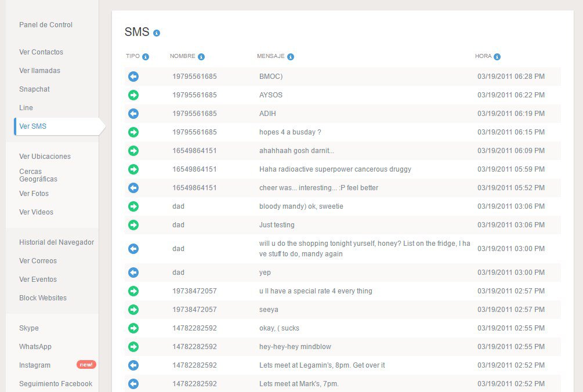Open Historial del Navegador
Image resolution: width=583 pixels, height=392 pixels.
point(56,242)
